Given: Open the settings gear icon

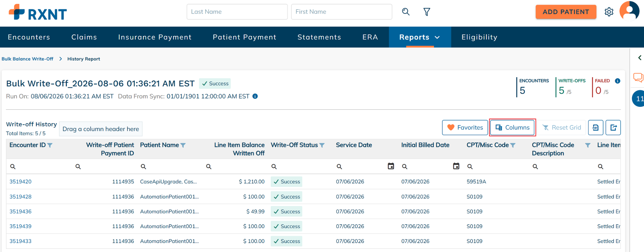Looking at the screenshot, I should (x=609, y=12).
